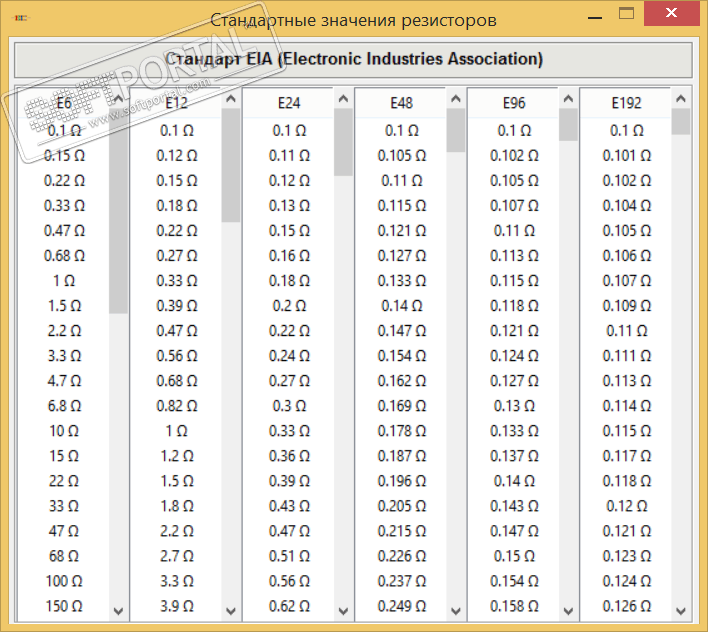Viewport: 708px width, 632px height.
Task: Click the E96 column scroll-up arrow
Action: click(x=568, y=99)
